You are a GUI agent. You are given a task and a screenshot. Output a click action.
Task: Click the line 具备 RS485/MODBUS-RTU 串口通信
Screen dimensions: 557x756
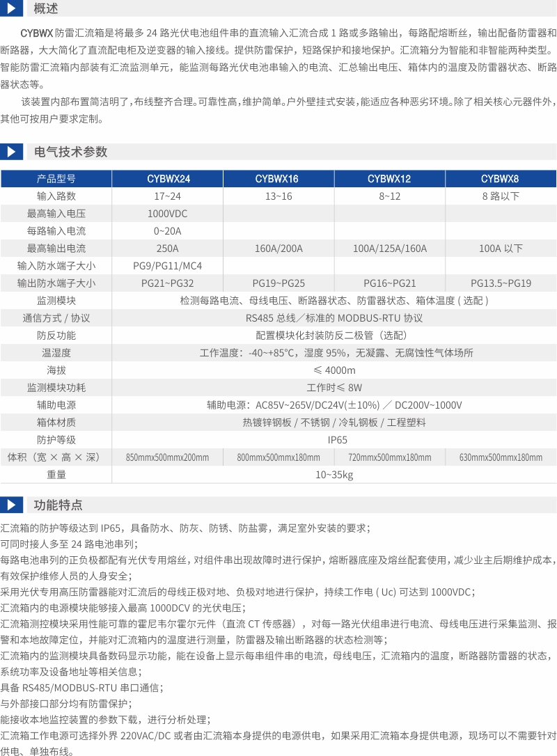coord(81,688)
